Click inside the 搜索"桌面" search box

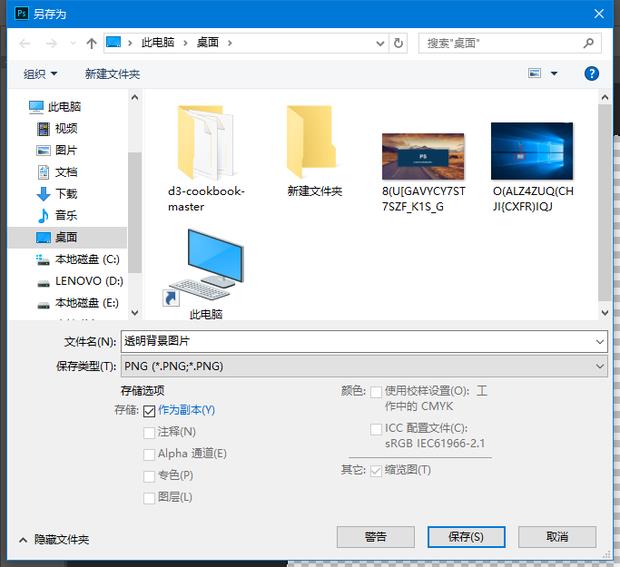coord(510,43)
